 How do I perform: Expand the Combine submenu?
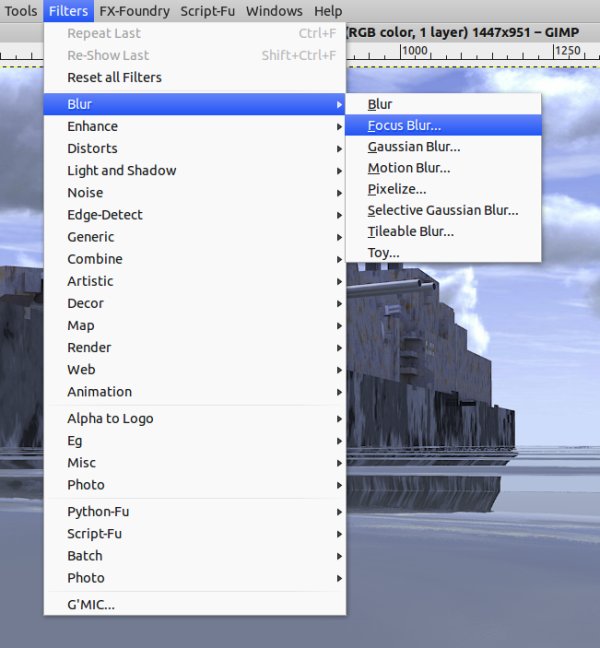[x=195, y=259]
